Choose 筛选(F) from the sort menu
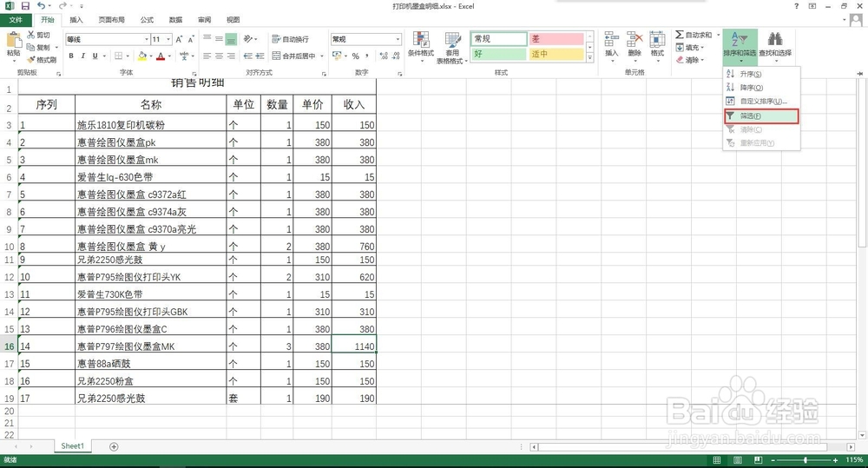868x468 pixels. (x=762, y=115)
